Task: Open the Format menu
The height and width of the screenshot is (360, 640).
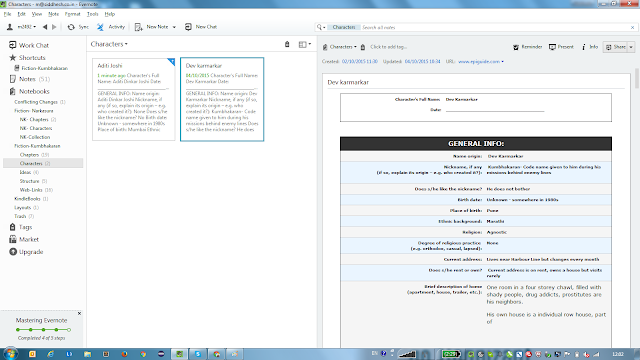Action: click(x=73, y=14)
